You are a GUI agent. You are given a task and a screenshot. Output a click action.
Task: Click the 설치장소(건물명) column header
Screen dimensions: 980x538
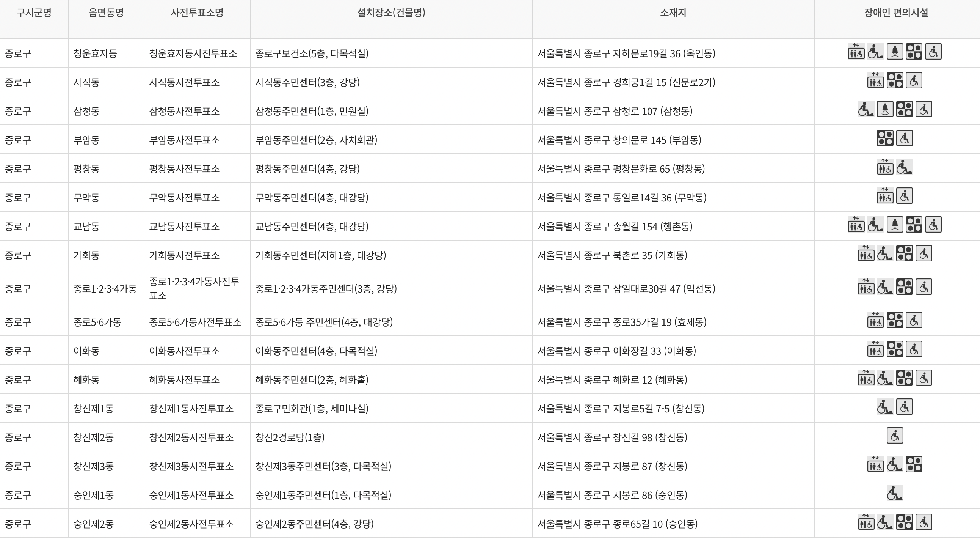tap(391, 13)
